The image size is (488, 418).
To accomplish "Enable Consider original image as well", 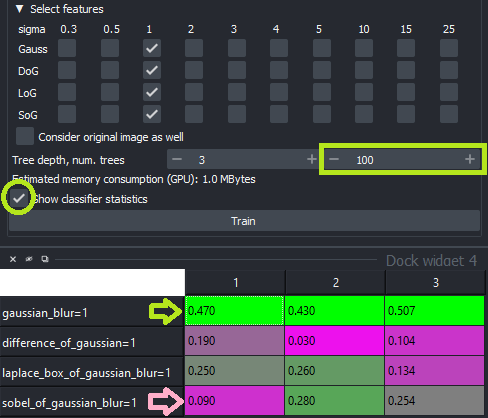I will point(25,136).
